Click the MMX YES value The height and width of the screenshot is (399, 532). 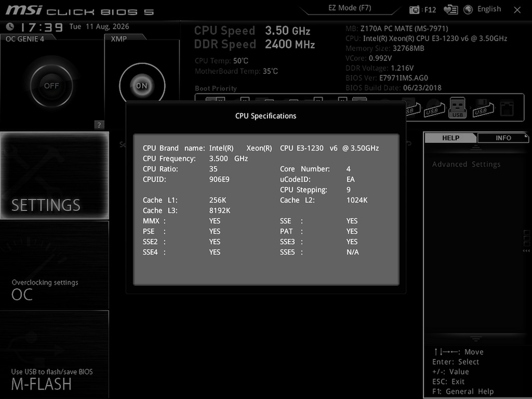(215, 221)
